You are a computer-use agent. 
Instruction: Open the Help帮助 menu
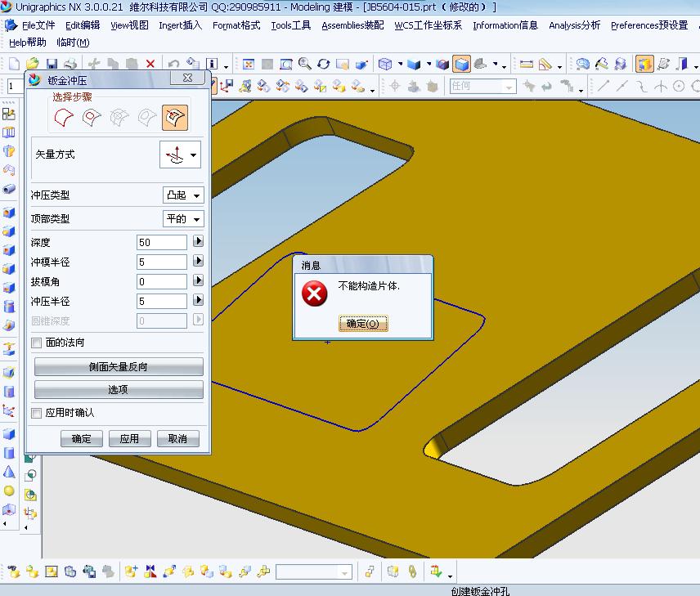pos(28,43)
